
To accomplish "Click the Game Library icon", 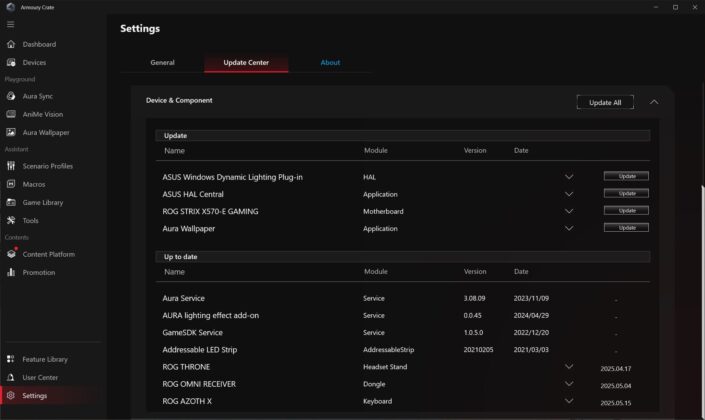I will (x=11, y=202).
